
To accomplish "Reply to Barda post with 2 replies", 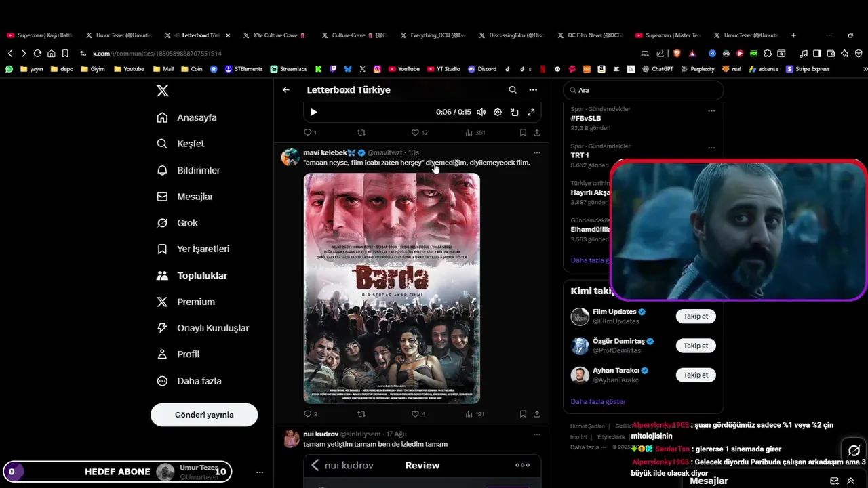I will pyautogui.click(x=310, y=413).
